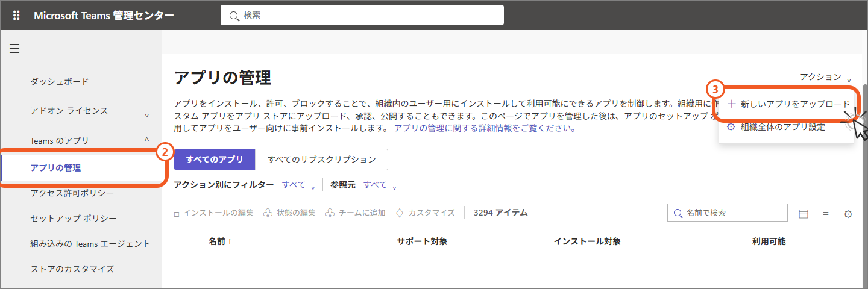Image resolution: width=868 pixels, height=289 pixels.
Task: Click magnifier icon in 名前で検索 box
Action: pos(678,213)
